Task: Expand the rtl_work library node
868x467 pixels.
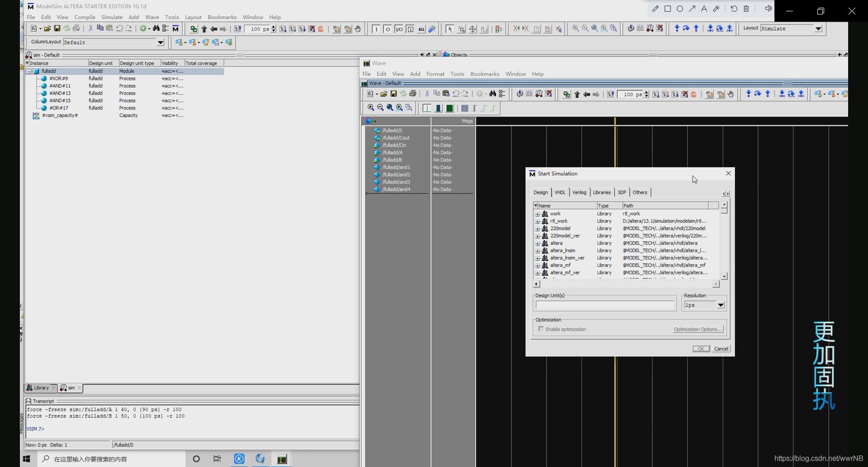Action: 538,221
